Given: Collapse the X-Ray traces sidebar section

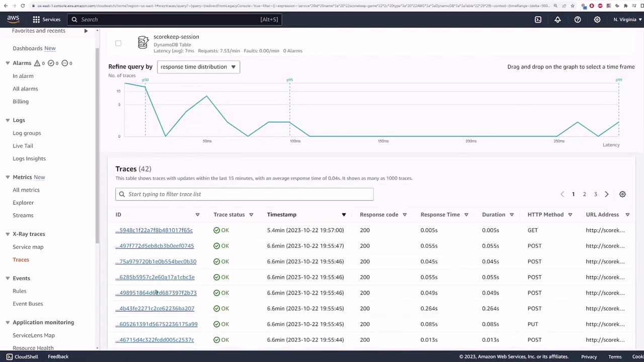Looking at the screenshot, I should click(8, 234).
